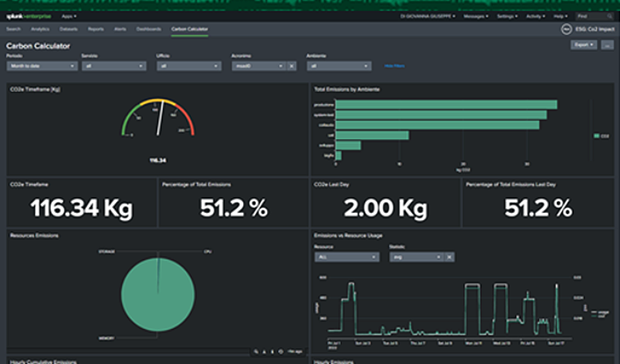Image resolution: width=620 pixels, height=364 pixels.
Task: Open the Ambiente filter dropdown
Action: (339, 66)
